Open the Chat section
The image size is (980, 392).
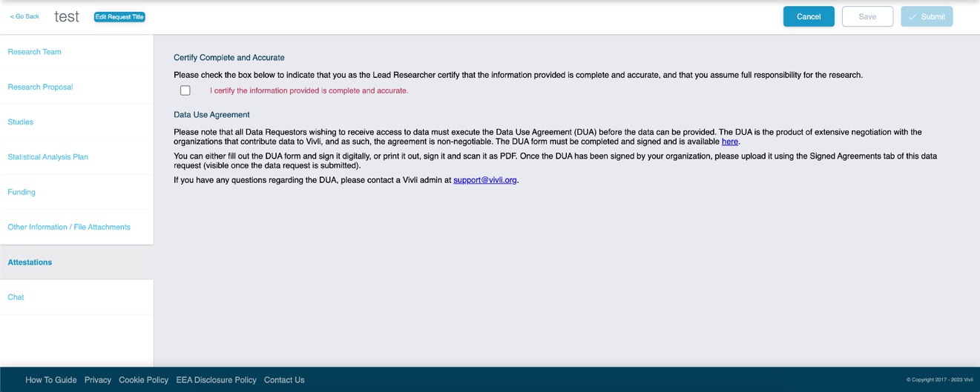tap(76, 297)
